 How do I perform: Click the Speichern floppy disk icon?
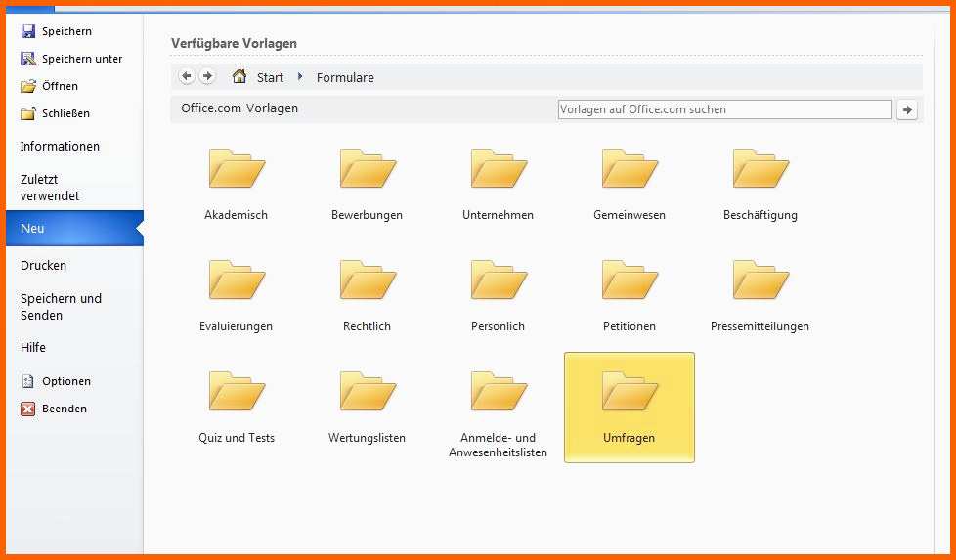28,31
